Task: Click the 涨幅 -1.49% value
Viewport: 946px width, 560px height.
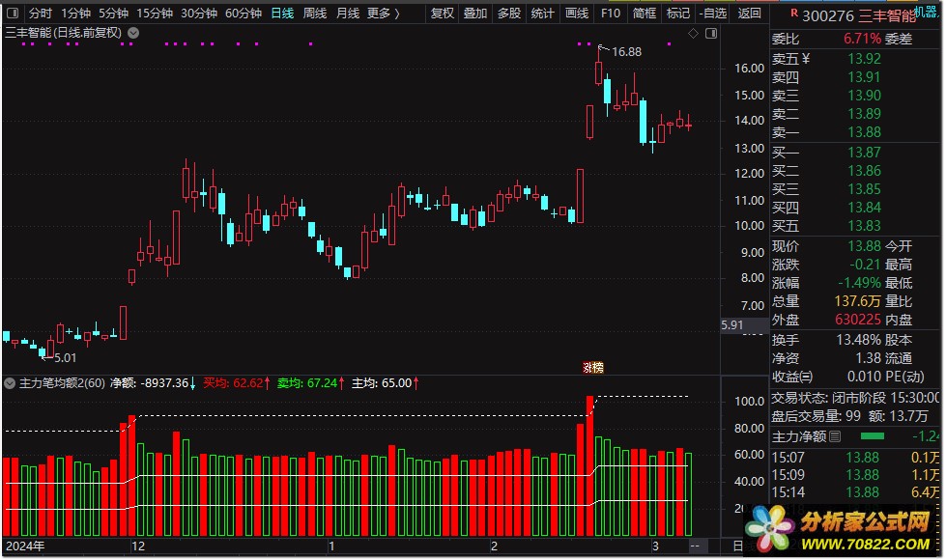Action: tap(859, 283)
